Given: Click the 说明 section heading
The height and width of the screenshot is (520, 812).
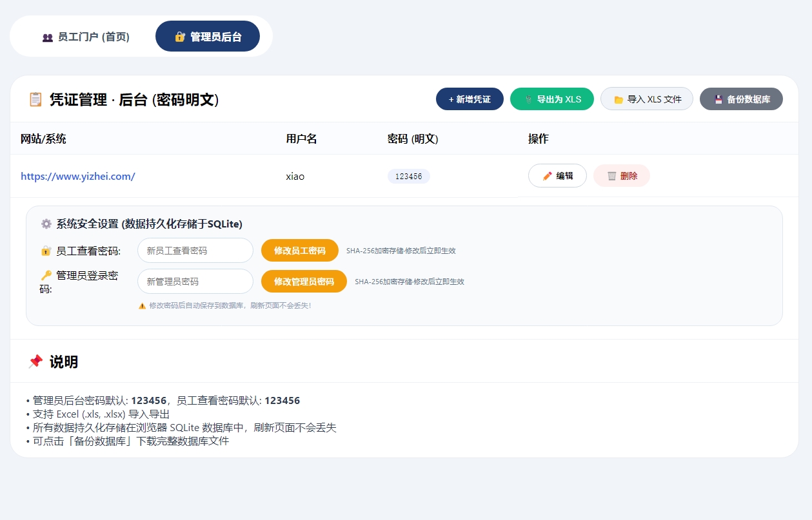Looking at the screenshot, I should 64,361.
